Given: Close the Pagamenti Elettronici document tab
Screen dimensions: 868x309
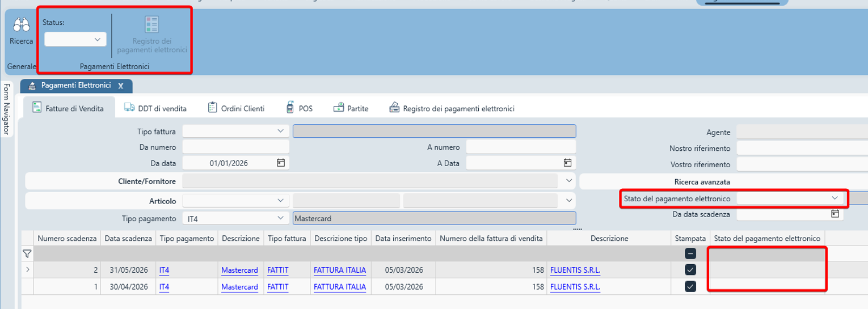Looking at the screenshot, I should tap(120, 86).
